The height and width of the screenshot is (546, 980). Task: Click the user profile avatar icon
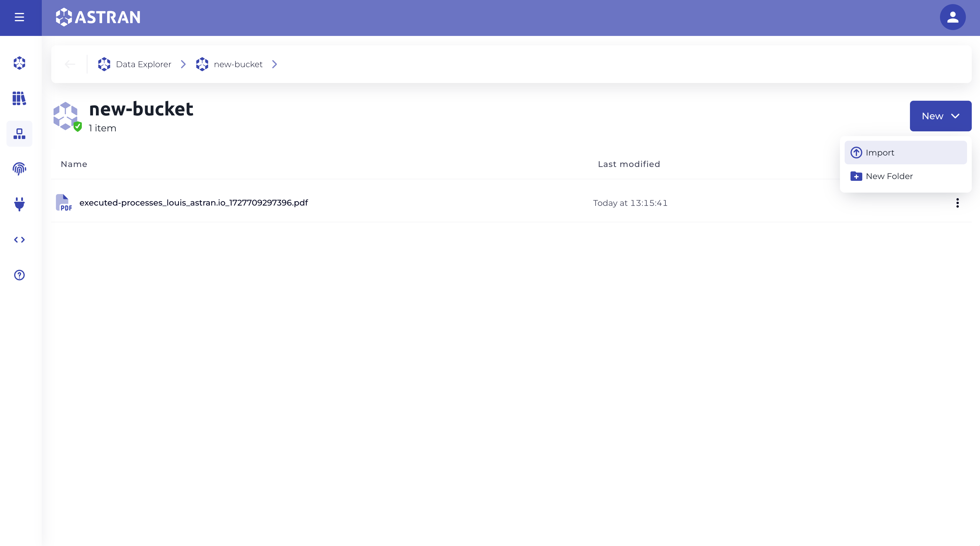pyautogui.click(x=952, y=17)
